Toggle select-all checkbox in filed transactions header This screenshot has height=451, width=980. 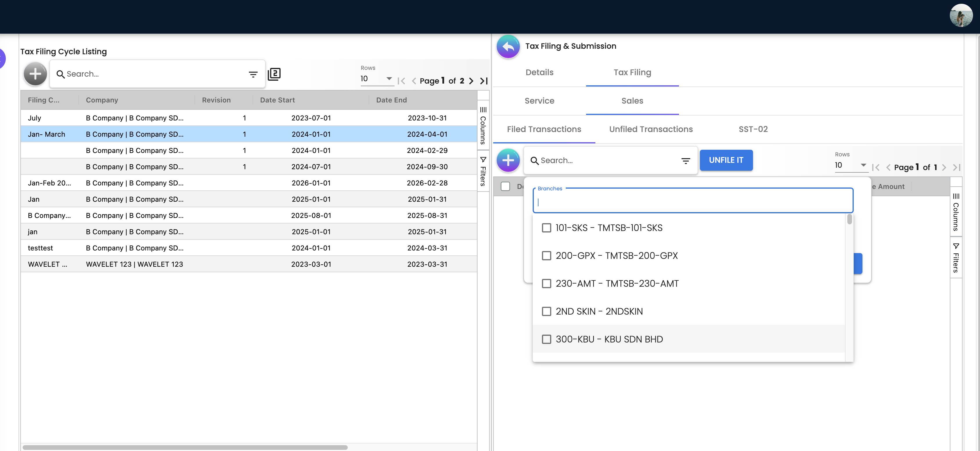click(x=505, y=186)
